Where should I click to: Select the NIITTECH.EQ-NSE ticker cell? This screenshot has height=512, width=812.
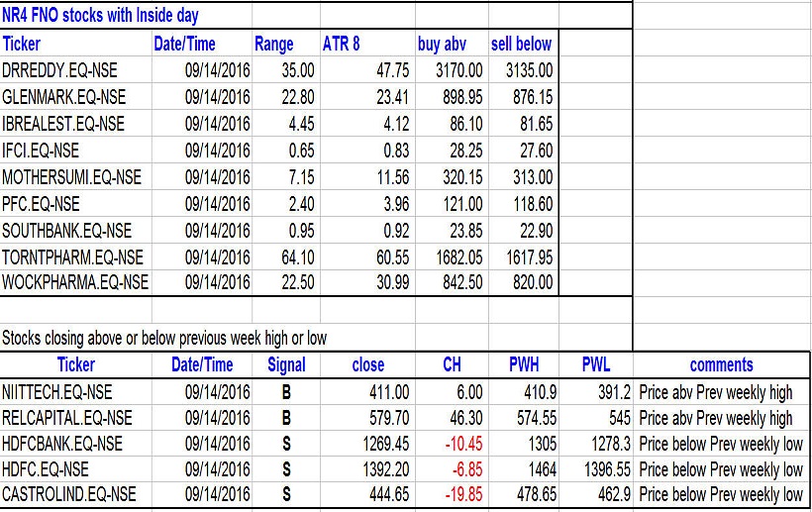[x=57, y=392]
